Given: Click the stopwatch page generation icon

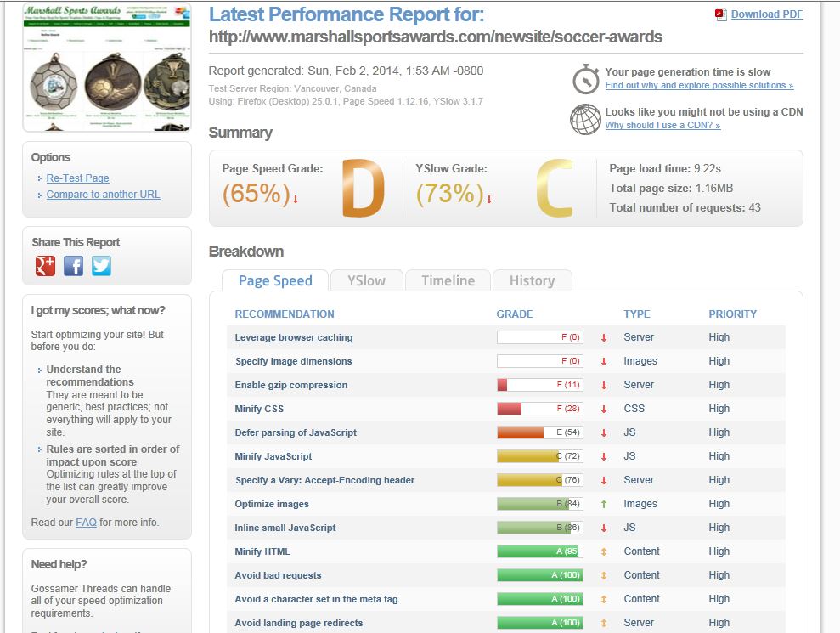Looking at the screenshot, I should [585, 79].
